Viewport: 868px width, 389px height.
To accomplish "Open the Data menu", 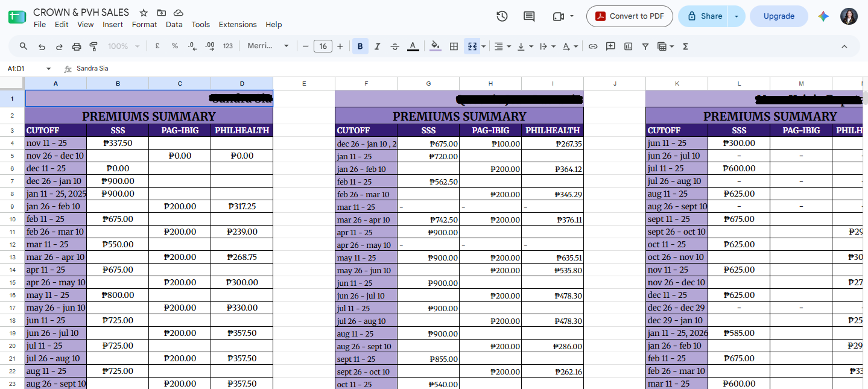I will (x=174, y=25).
